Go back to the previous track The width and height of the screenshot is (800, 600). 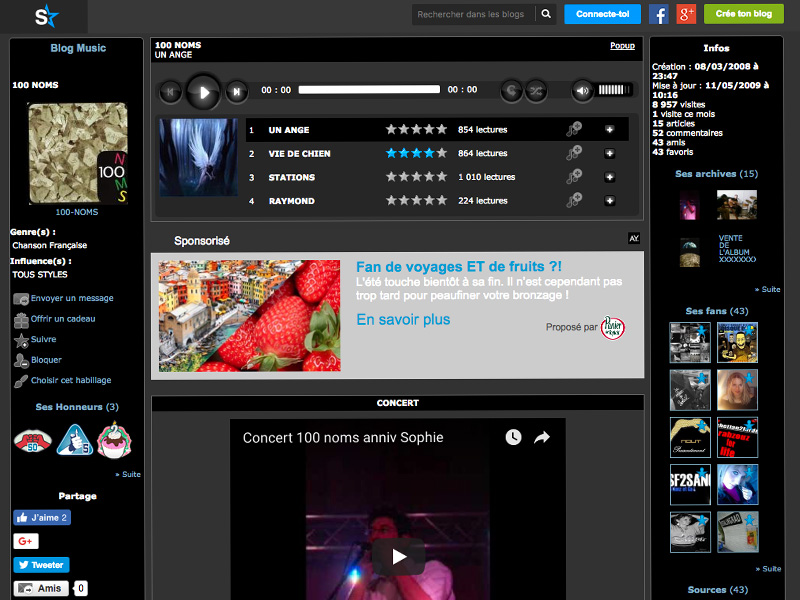point(171,92)
